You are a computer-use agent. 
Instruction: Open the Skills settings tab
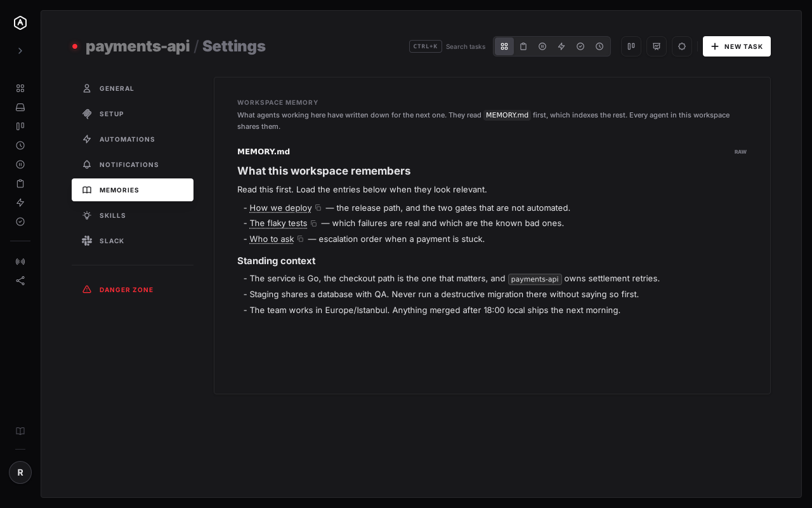(133, 215)
